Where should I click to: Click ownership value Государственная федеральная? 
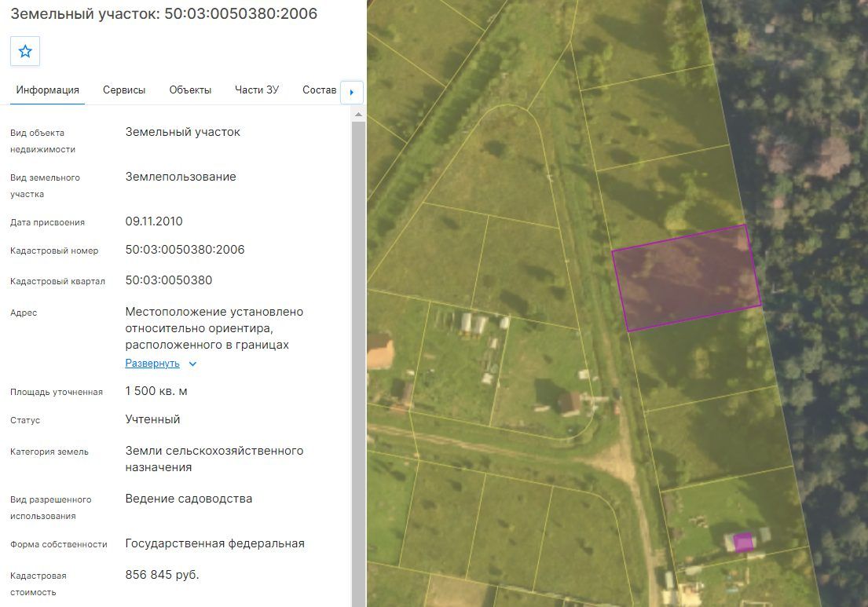(x=214, y=543)
